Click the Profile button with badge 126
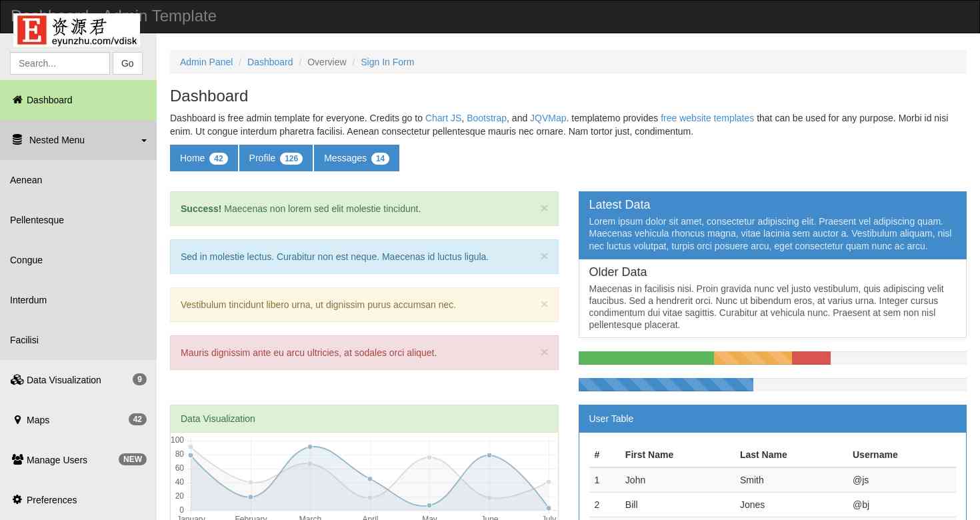The width and height of the screenshot is (980, 520). pos(276,158)
